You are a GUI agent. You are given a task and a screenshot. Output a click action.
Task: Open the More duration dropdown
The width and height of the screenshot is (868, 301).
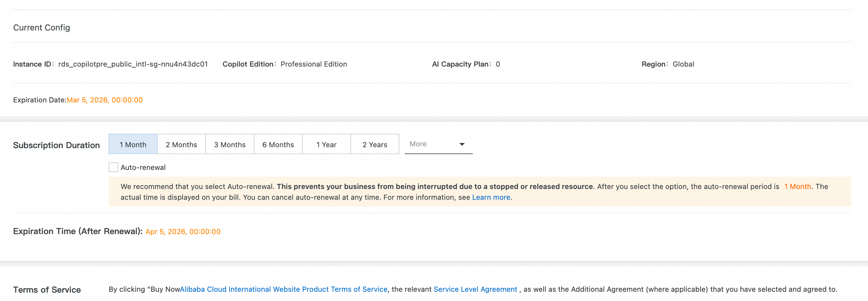(x=434, y=144)
